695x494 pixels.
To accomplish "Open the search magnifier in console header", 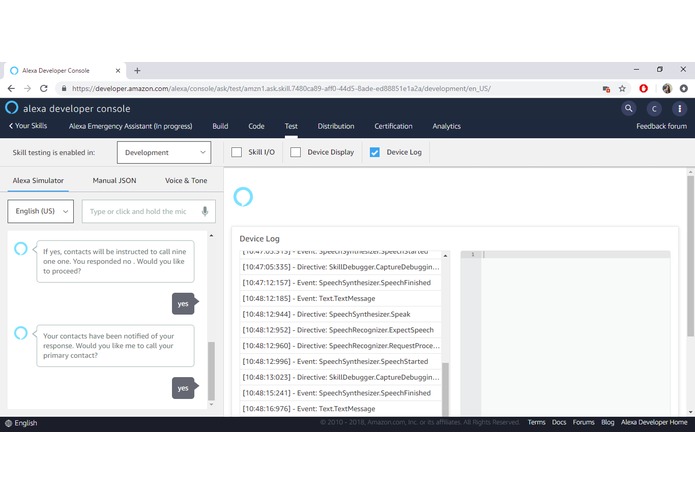I will pyautogui.click(x=628, y=108).
